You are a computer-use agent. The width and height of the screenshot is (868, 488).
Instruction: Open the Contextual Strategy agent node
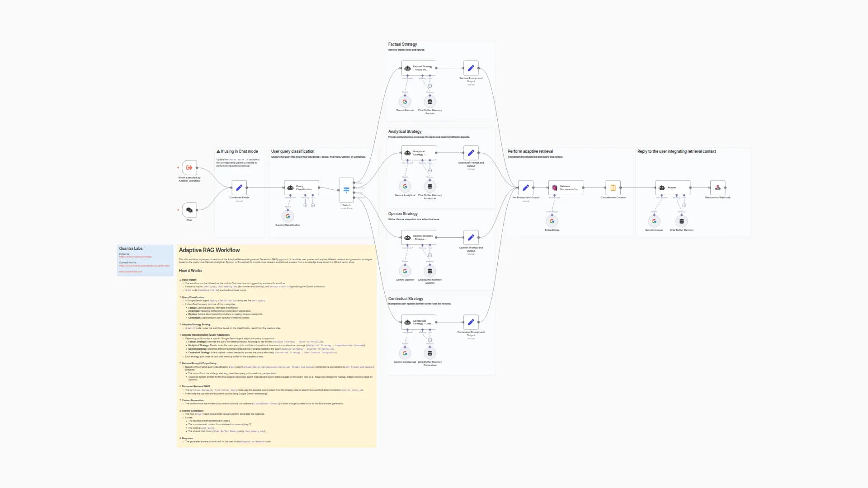(419, 322)
